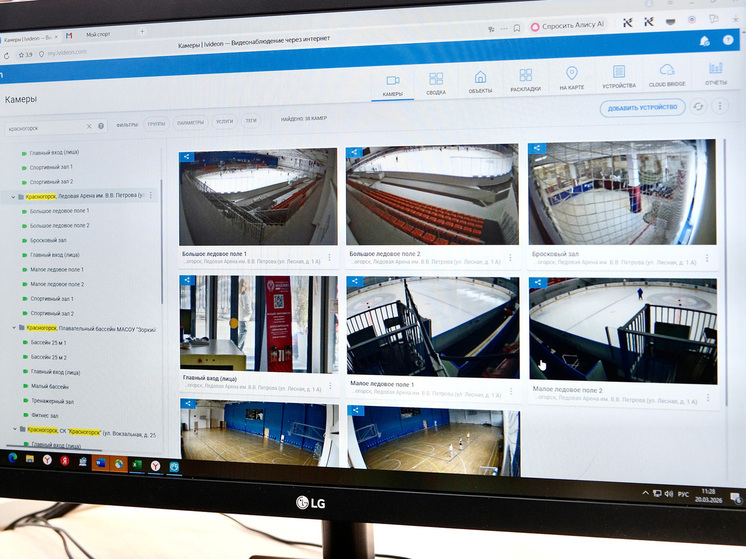This screenshot has width=746, height=559.
Task: Collapse the Ледовая Арена им. В.В. Петрова folder
Action: [x=13, y=197]
